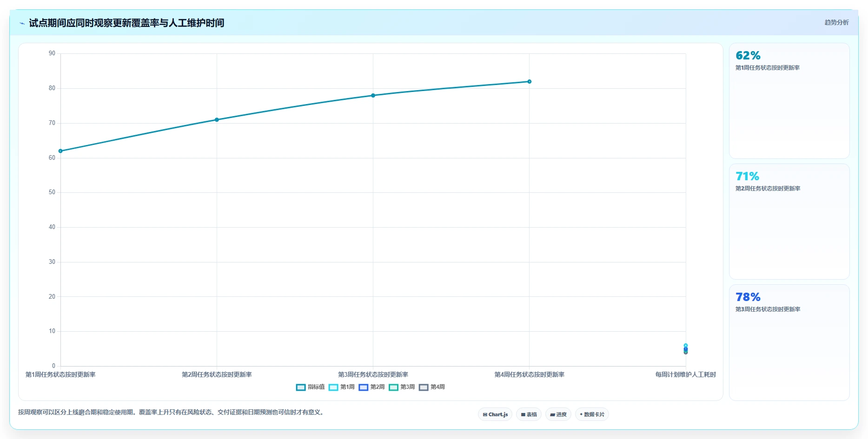Open the 78% metric card
Image resolution: width=868 pixels, height=439 pixels.
[x=789, y=342]
